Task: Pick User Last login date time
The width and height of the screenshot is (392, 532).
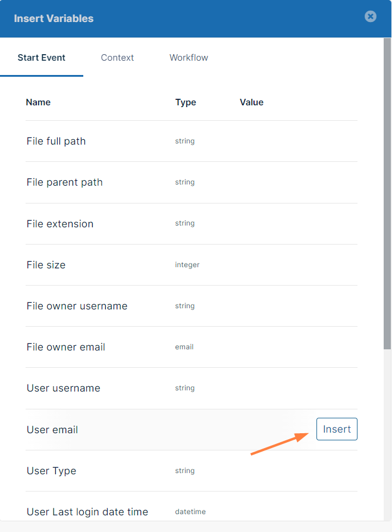Action: (87, 512)
